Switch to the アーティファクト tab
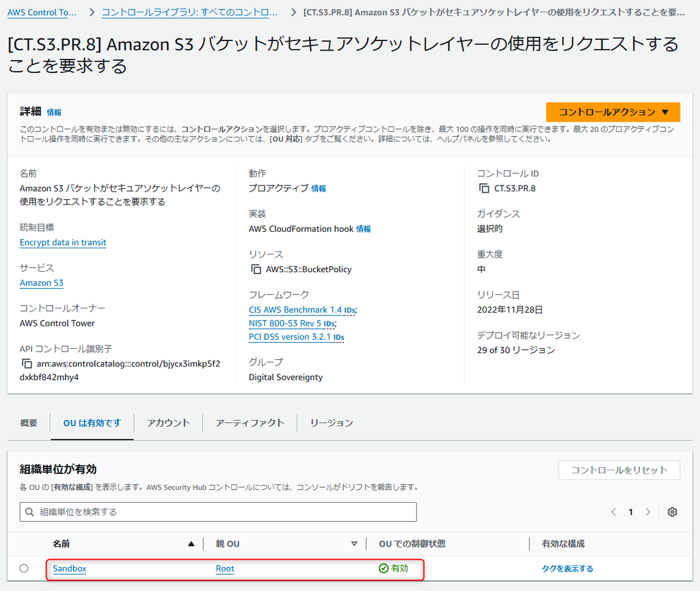This screenshot has height=591, width=700. click(250, 423)
